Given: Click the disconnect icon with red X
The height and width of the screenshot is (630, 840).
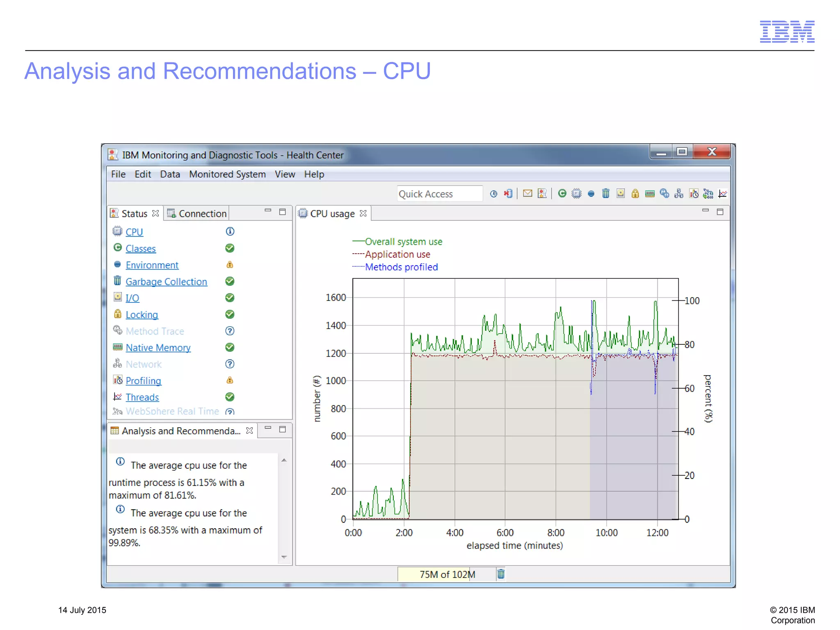Looking at the screenshot, I should (509, 194).
